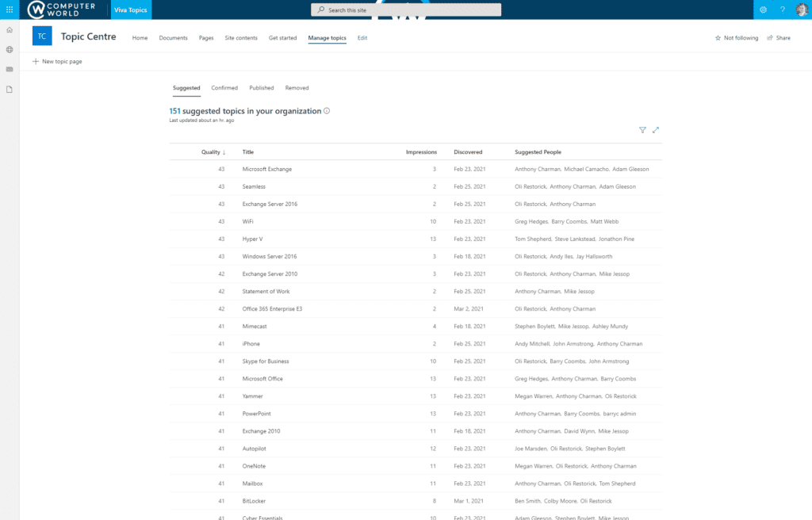Viewport: 812px width, 520px height.
Task: Click the Impressions column header
Action: (421, 151)
